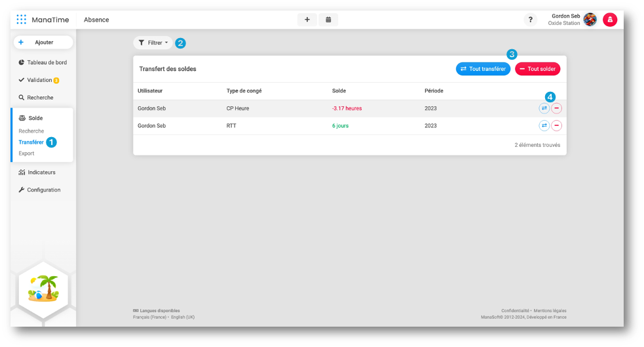Viewport: 644px width, 347px height.
Task: Open the help question mark icon
Action: click(x=530, y=20)
